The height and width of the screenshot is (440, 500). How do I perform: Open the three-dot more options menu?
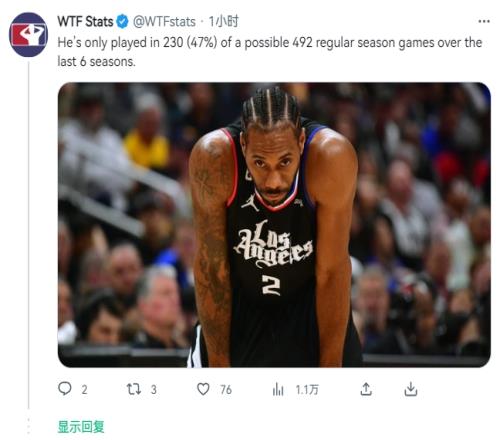pyautogui.click(x=484, y=21)
